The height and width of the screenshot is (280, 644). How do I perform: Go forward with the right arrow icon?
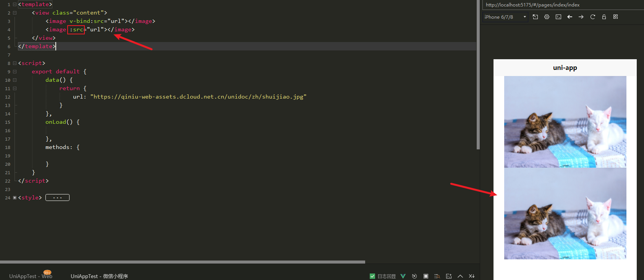coord(581,17)
